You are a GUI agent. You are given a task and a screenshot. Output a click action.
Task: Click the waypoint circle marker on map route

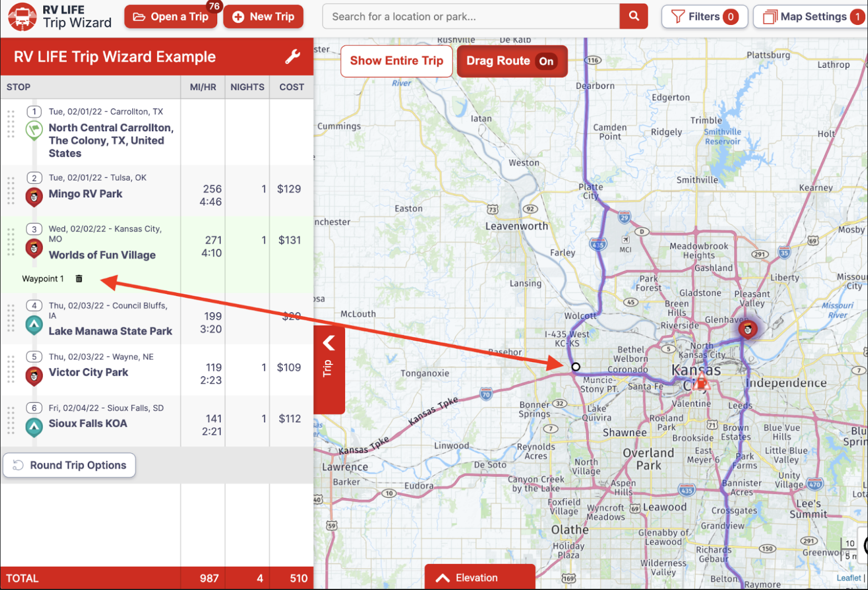tap(576, 367)
